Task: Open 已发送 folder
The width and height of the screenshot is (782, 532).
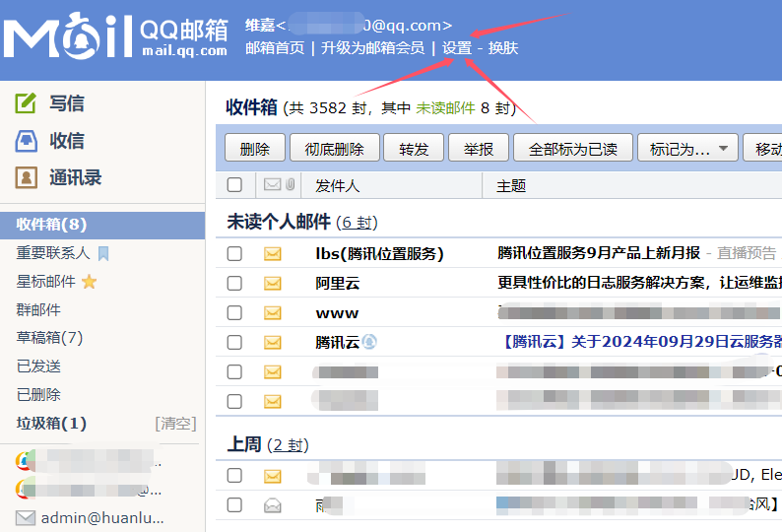Action: (x=38, y=366)
